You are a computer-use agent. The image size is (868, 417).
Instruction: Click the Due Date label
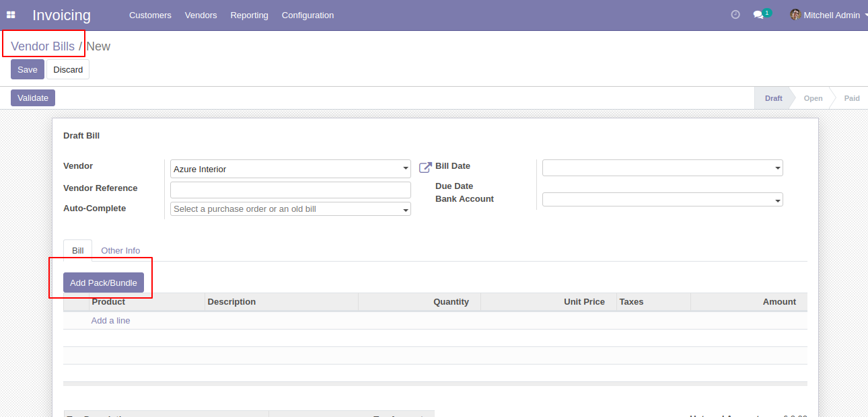(x=454, y=186)
